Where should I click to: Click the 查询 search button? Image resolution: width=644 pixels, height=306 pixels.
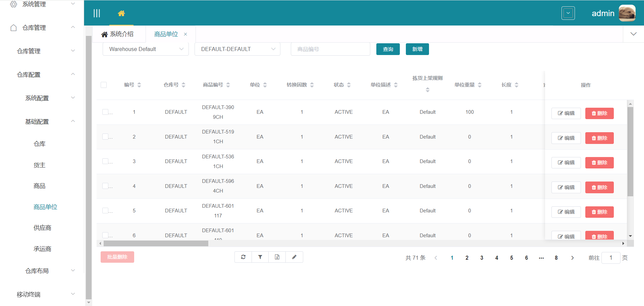[x=388, y=49]
